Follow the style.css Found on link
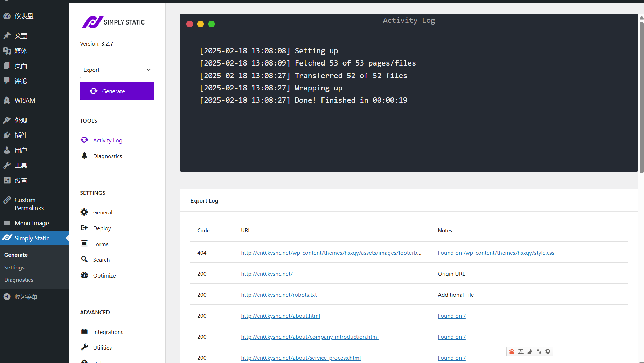Screen dimensions: 644x363 496,253
